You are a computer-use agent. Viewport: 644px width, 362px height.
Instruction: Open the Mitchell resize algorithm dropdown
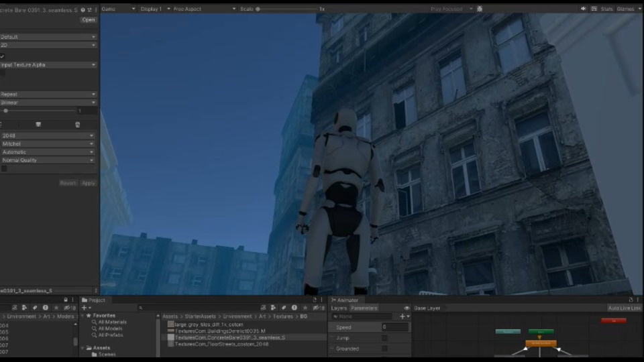click(x=48, y=143)
